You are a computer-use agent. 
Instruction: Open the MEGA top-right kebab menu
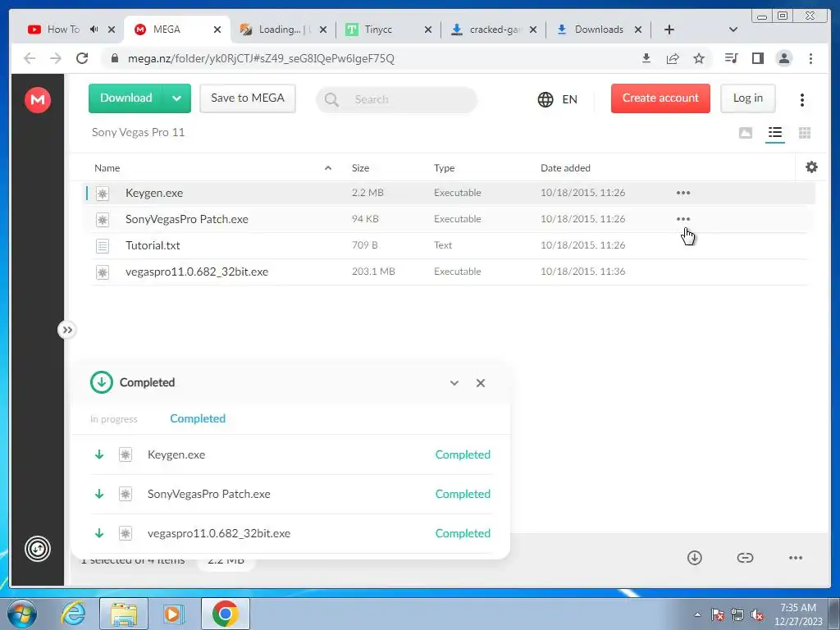tap(802, 99)
